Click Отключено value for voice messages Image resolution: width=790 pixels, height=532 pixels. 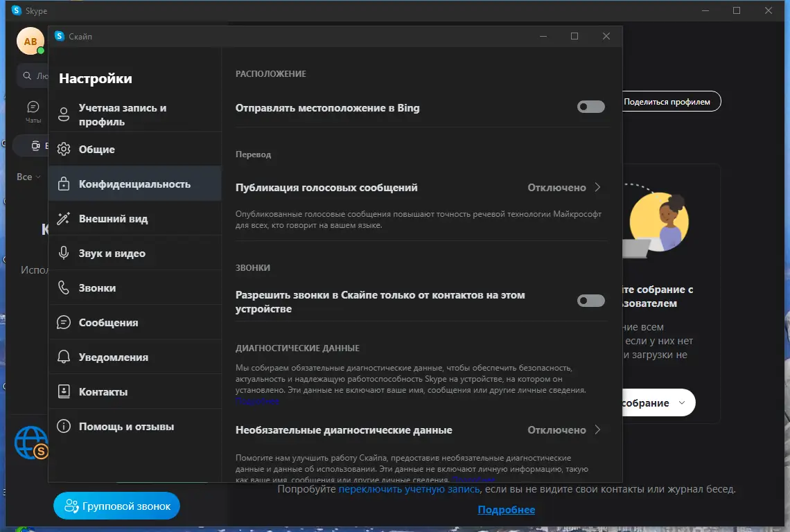click(x=556, y=188)
